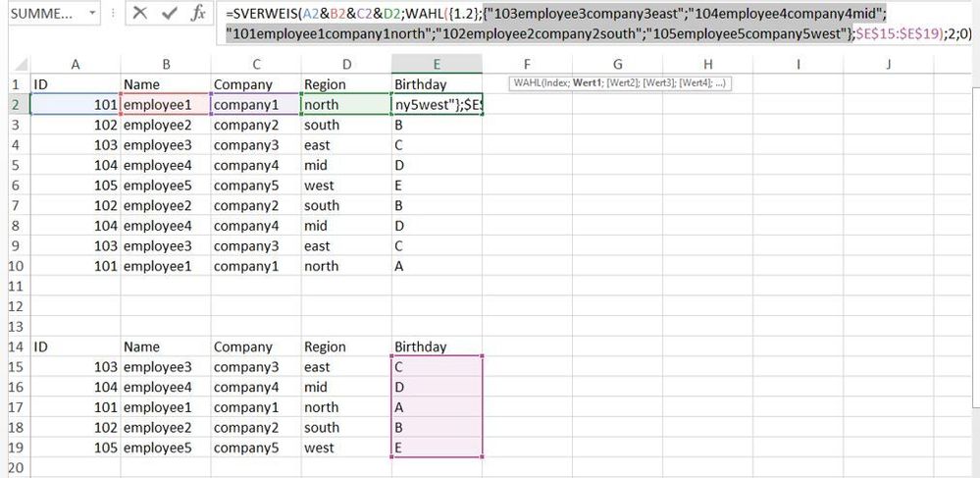This screenshot has width=980, height=478.
Task: Select Birthday header cell in row 1
Action: [437, 84]
